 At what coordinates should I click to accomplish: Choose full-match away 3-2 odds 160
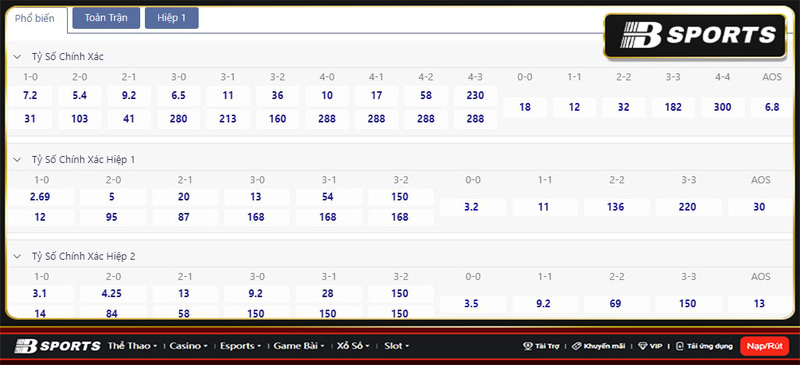click(278, 119)
